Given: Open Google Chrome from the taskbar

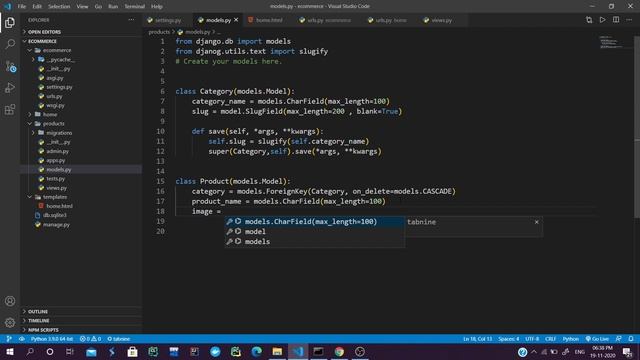Looking at the screenshot, I should point(339,352).
